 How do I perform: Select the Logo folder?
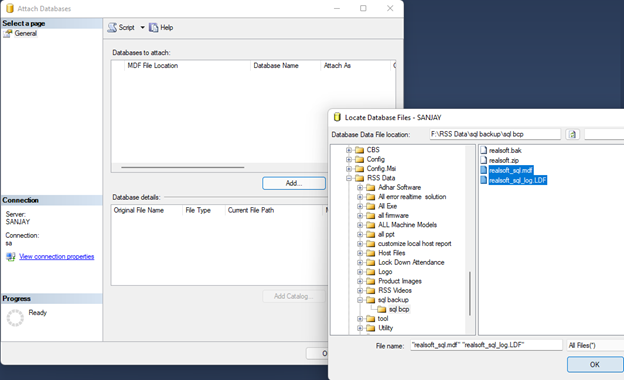[385, 272]
